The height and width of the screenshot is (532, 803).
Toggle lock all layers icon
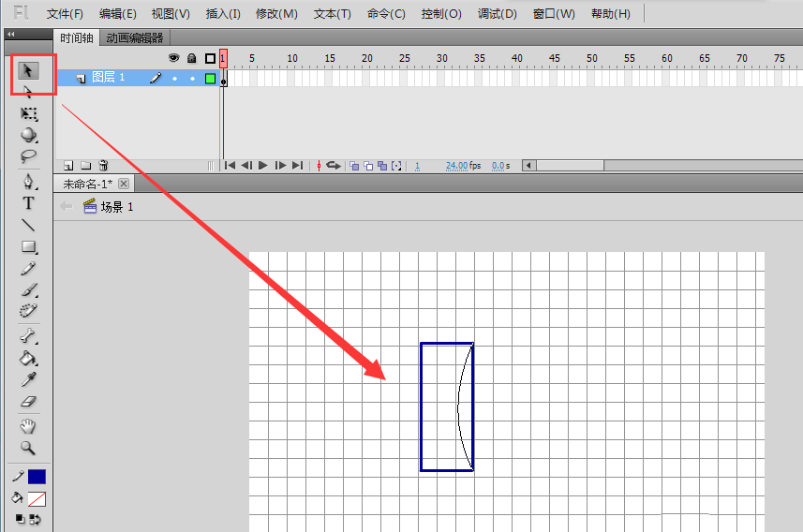[x=191, y=58]
